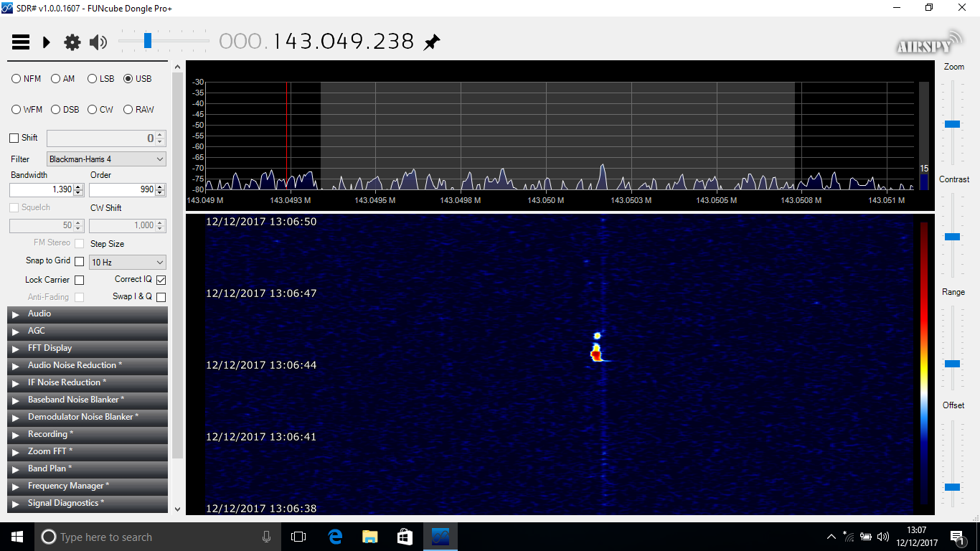Click the Bandwidth value field
This screenshot has width=980, height=551.
[42, 189]
